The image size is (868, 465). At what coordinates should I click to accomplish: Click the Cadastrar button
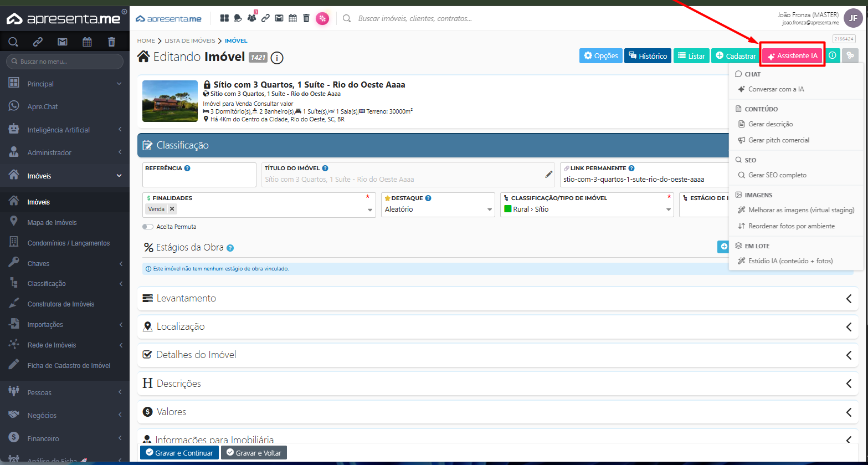(736, 55)
